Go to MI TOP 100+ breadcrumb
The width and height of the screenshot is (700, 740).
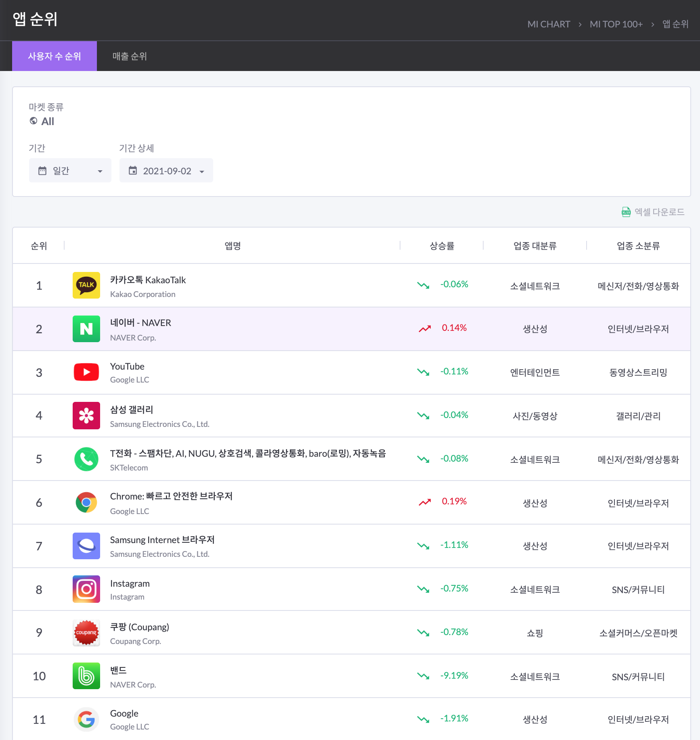(616, 24)
